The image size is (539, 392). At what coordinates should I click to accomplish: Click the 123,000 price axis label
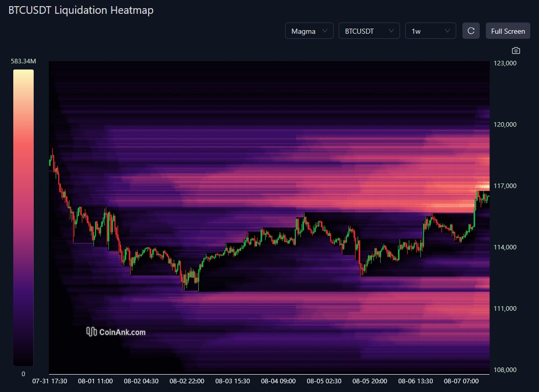pyautogui.click(x=505, y=63)
